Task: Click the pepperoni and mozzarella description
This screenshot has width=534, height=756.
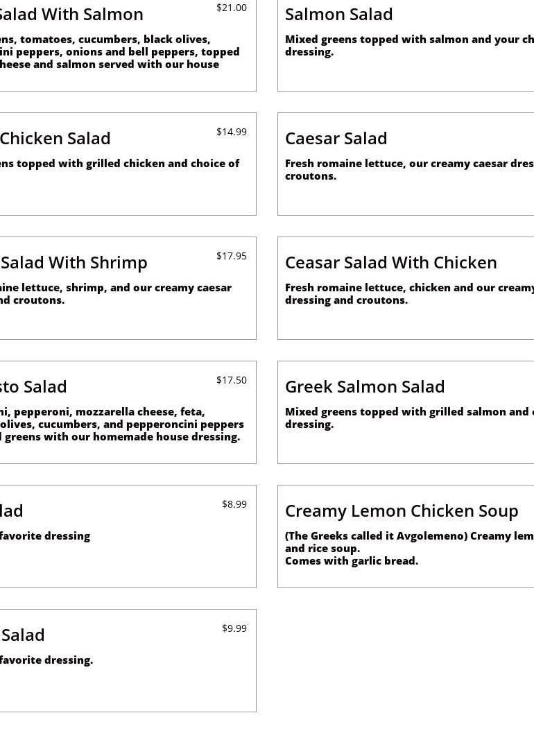Action: pos(121,424)
